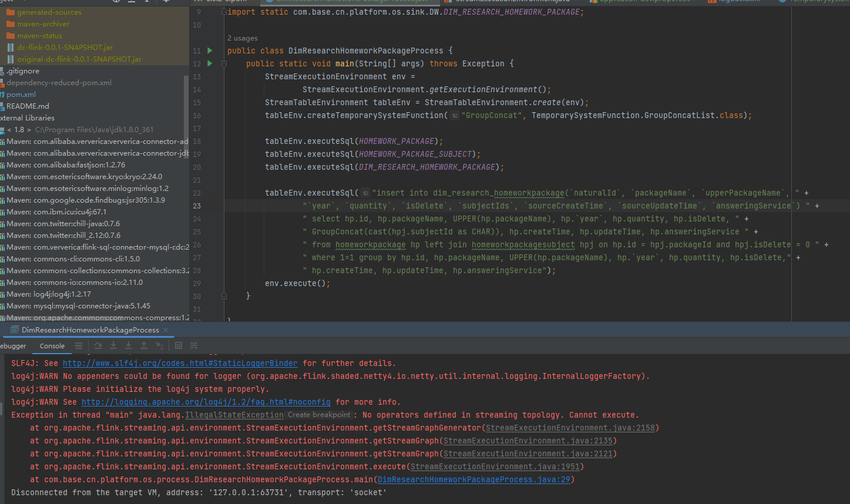The width and height of the screenshot is (850, 504).
Task: Click the jar icon of dc-flink-0.0.1-SNAPSHOT.jar
Action: click(x=11, y=48)
